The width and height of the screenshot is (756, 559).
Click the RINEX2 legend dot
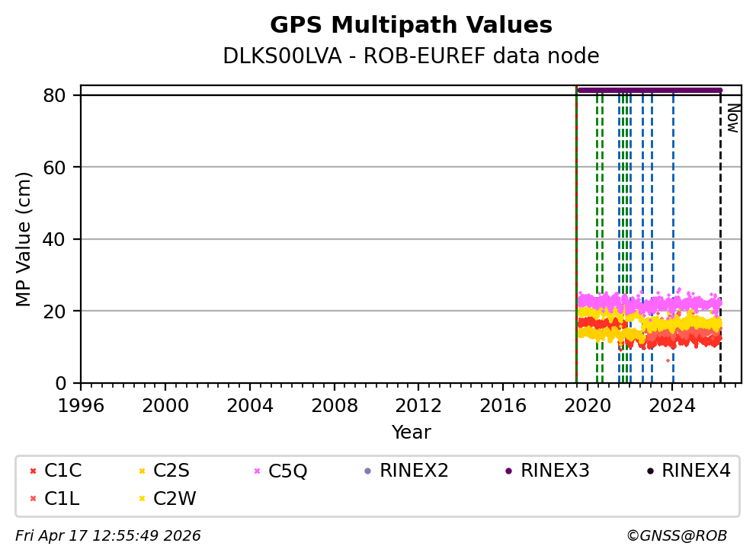(x=368, y=471)
